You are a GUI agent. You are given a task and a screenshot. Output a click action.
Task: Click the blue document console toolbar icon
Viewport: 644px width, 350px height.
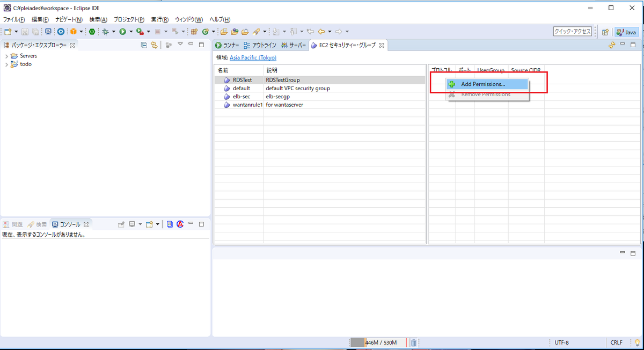coord(170,224)
